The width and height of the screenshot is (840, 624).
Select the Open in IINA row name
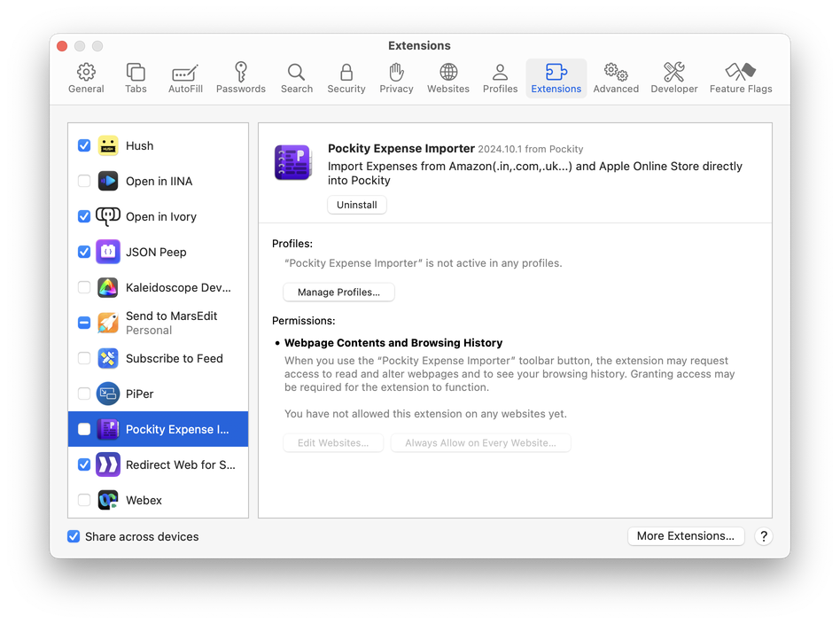pos(159,181)
